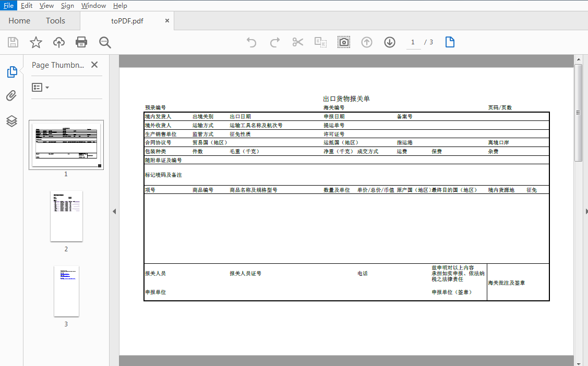The image size is (588, 366).
Task: Toggle the Page Thumbnails sidebar icon
Action: click(11, 72)
